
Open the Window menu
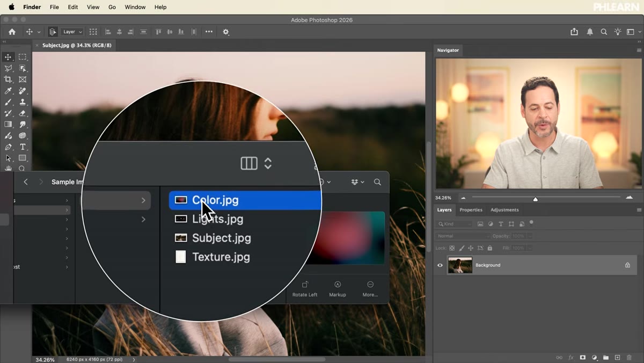point(135,7)
